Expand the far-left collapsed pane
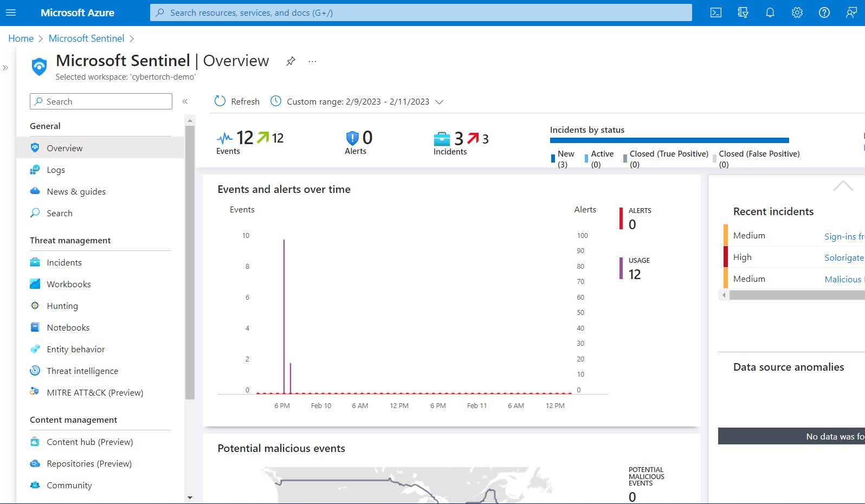 click(x=5, y=68)
